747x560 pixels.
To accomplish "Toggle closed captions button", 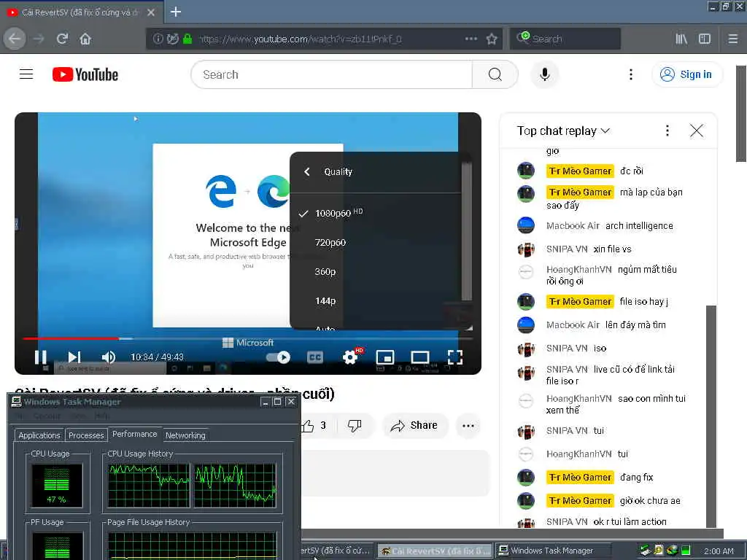I will 315,357.
